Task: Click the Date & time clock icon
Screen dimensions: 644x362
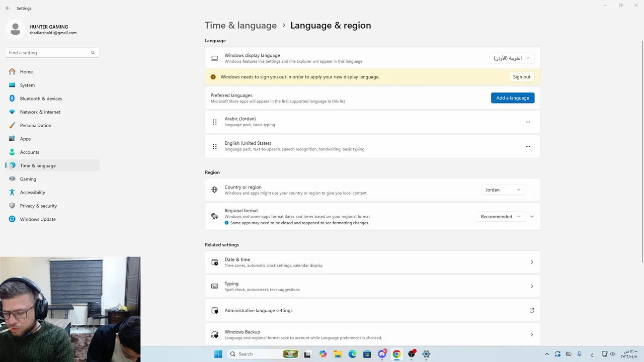Action: [214, 262]
